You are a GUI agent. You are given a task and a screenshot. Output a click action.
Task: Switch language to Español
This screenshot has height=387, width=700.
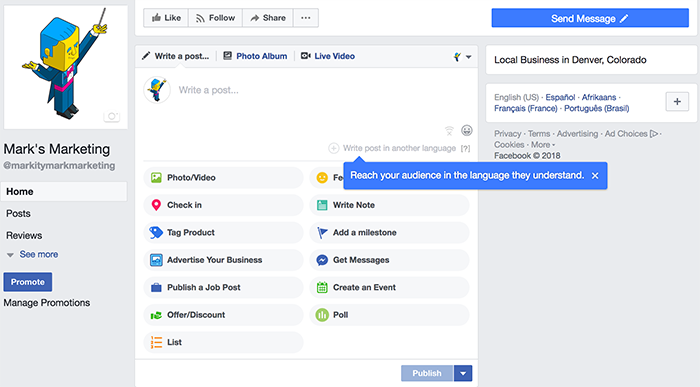pyautogui.click(x=560, y=97)
